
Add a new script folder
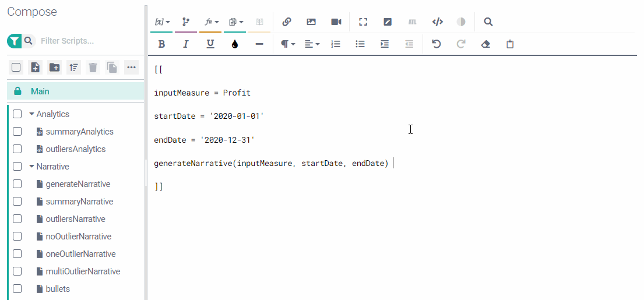pyautogui.click(x=54, y=68)
